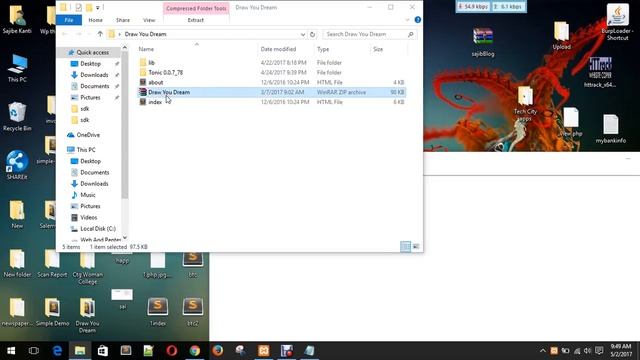Select This PC desktop icon
This screenshot has height=360, width=640.
17,68
